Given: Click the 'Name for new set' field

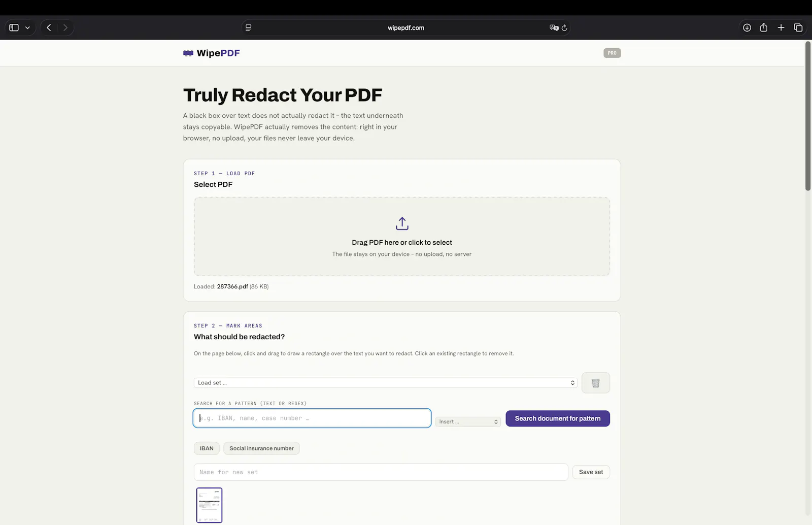Looking at the screenshot, I should tap(381, 472).
